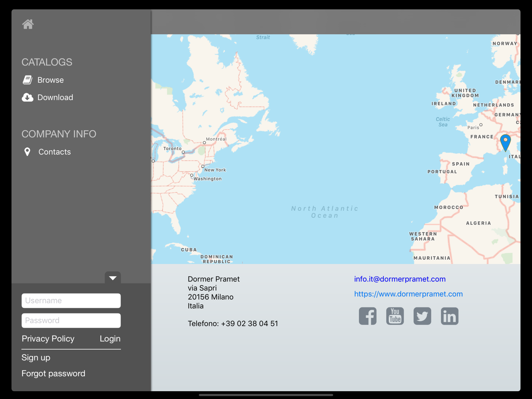Select the Browse book icon

click(27, 80)
